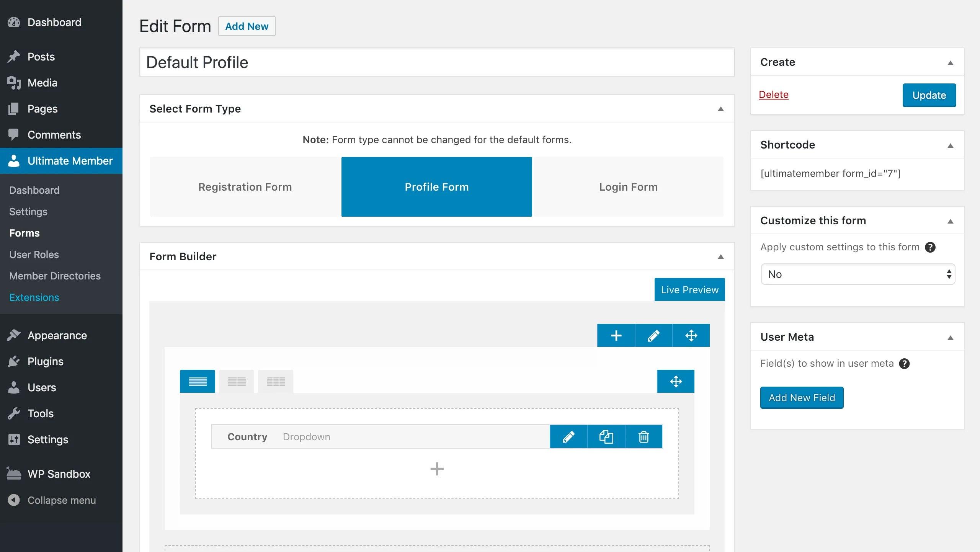The height and width of the screenshot is (552, 980).
Task: Click the help icon next to user meta fields
Action: pos(905,364)
